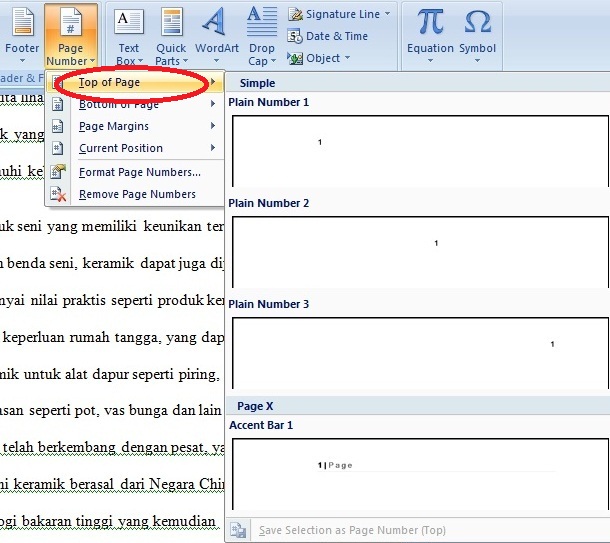
Task: Choose Remove Page Numbers
Action: pyautogui.click(x=135, y=194)
